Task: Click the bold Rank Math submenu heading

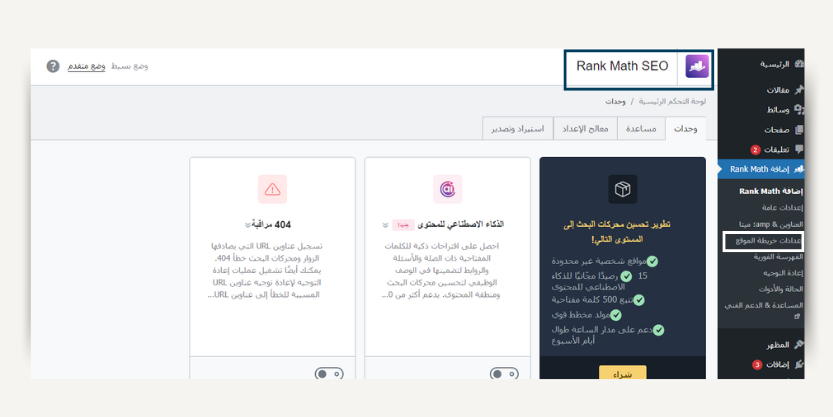Action: coord(771,191)
